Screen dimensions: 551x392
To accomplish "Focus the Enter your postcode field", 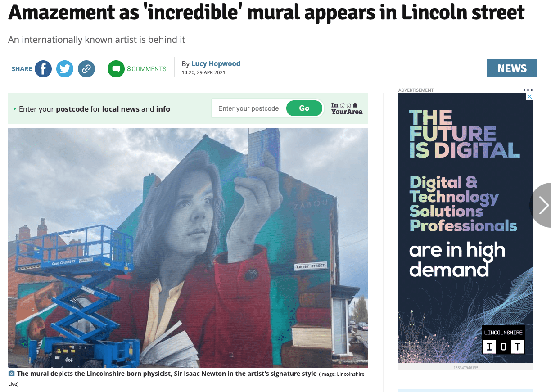I will click(x=249, y=108).
